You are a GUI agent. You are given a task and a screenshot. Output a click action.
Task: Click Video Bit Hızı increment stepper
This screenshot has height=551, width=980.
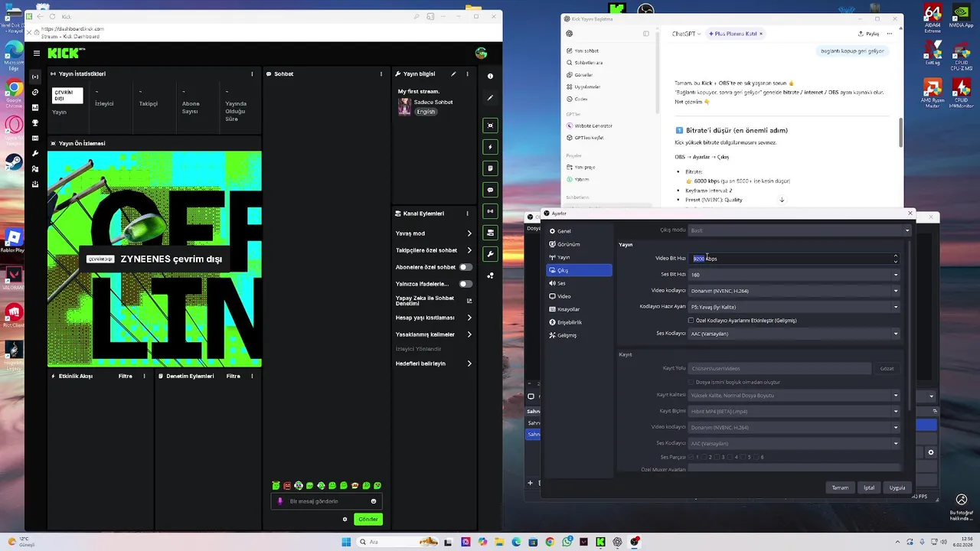point(896,256)
